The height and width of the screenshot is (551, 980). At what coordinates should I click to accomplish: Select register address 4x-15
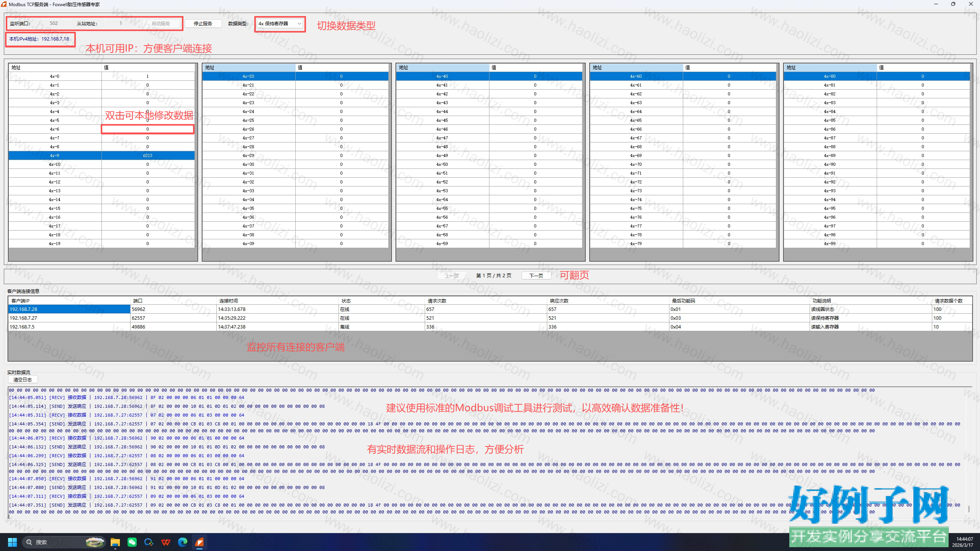[55, 208]
